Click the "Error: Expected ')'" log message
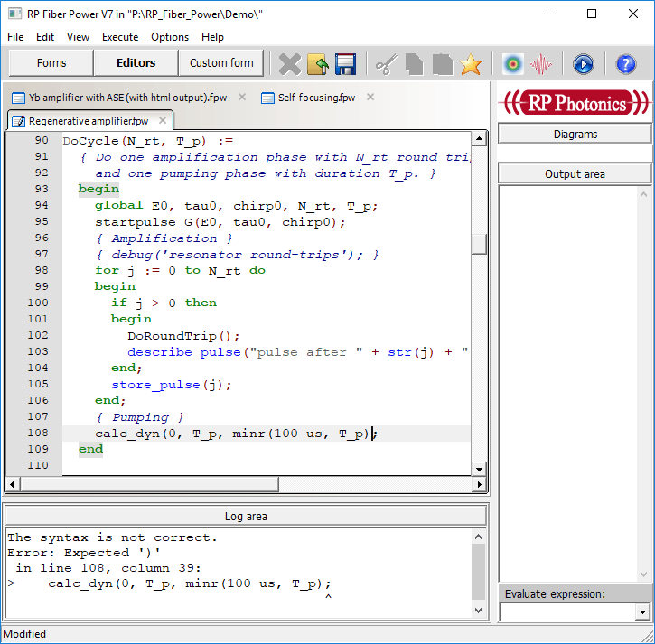 [x=83, y=553]
